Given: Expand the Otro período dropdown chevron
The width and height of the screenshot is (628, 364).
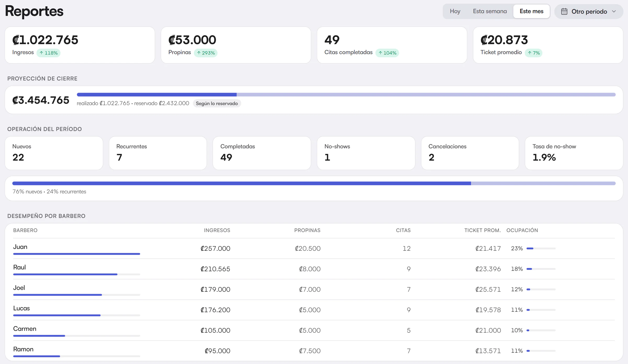Looking at the screenshot, I should tap(614, 12).
